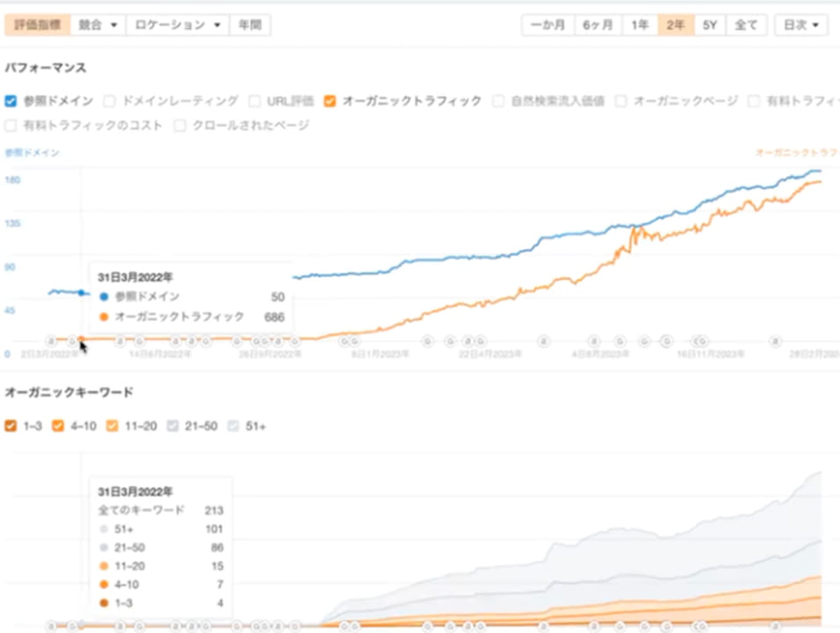
Task: Open the 競合 dropdown
Action: tap(98, 25)
